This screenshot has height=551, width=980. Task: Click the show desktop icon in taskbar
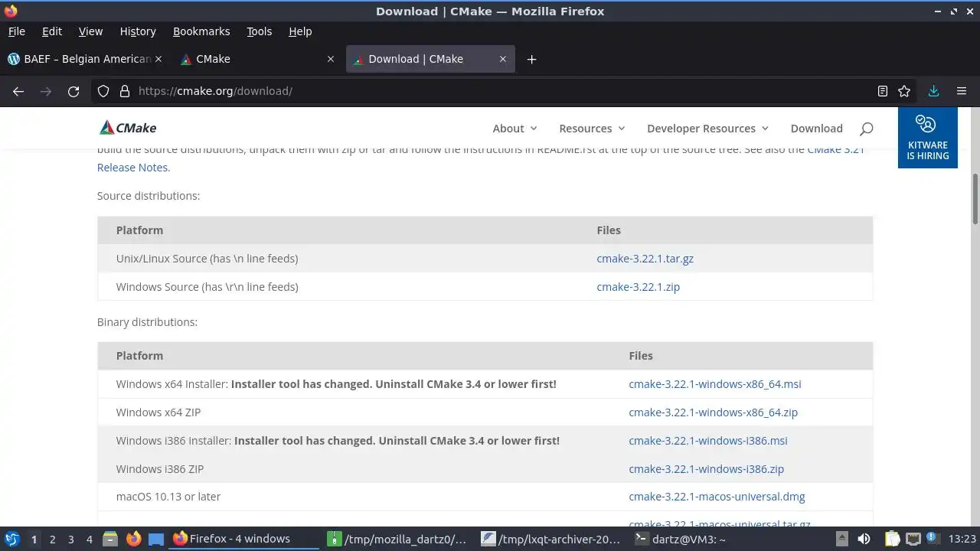156,539
